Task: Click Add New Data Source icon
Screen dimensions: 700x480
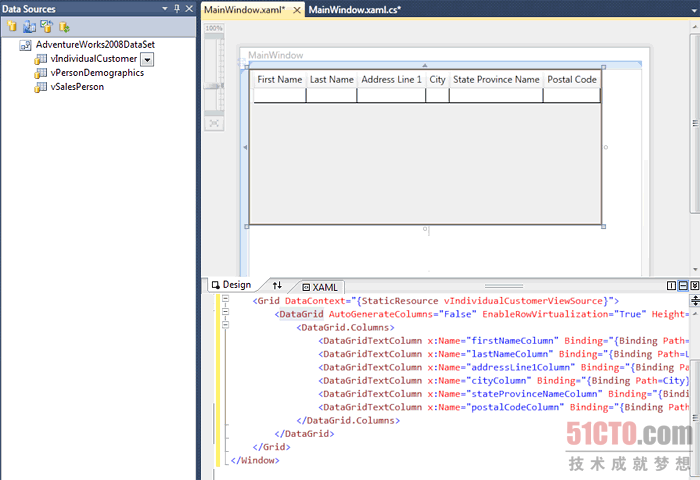Action: coord(12,27)
